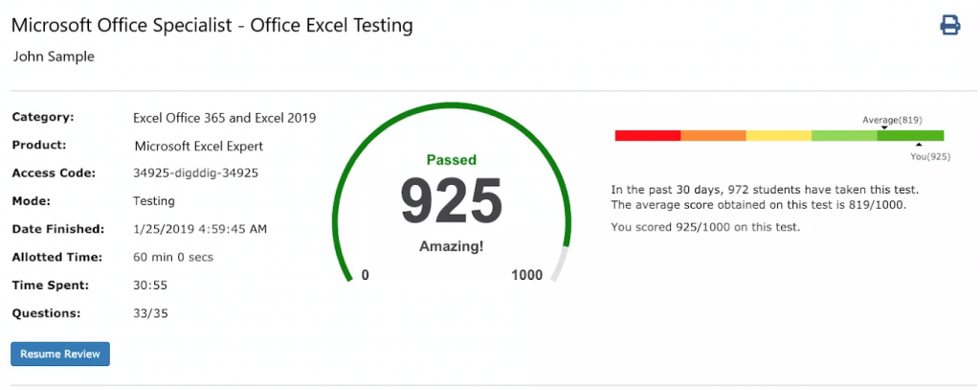Click the Amazing! rating text

pos(452,246)
